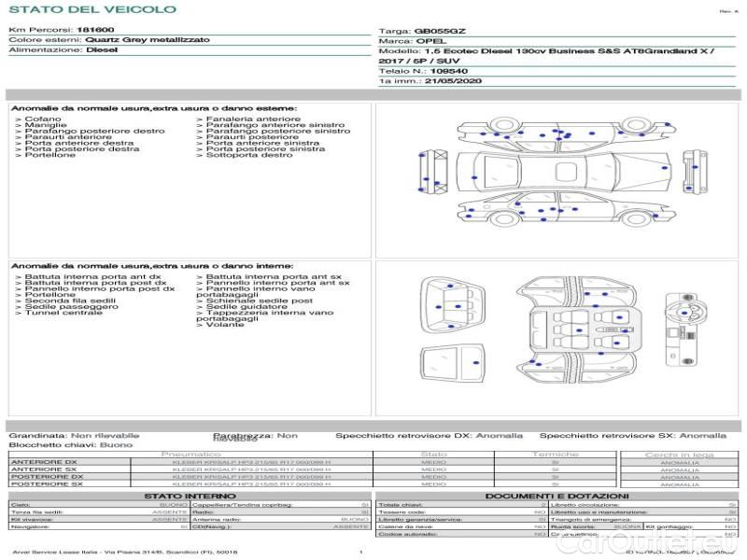Click Specchietto retrovisore DX: Anomalia
Image resolution: width=747 pixels, height=560 pixels.
(x=429, y=435)
